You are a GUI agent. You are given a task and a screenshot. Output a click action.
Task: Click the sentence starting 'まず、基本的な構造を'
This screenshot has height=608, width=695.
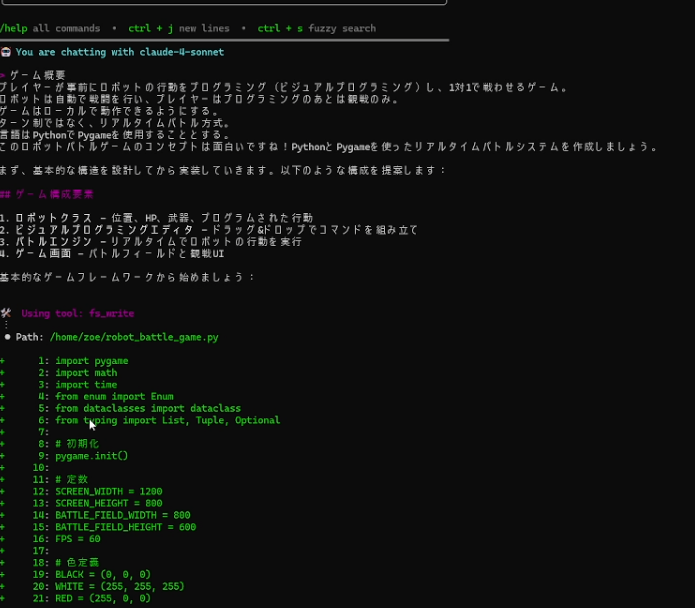(223, 171)
